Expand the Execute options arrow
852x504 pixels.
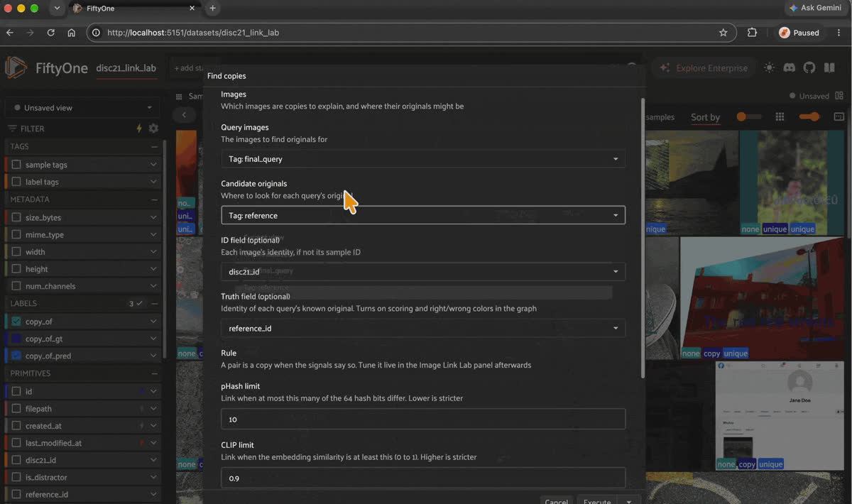[629, 502]
